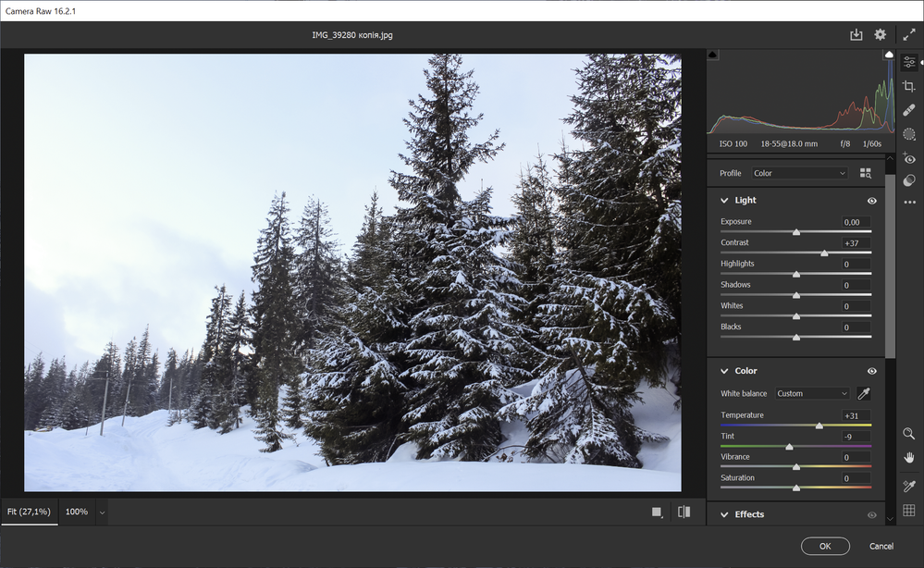Toggle the grid overlay icon
Screen dimensions: 924x568
pos(909,511)
